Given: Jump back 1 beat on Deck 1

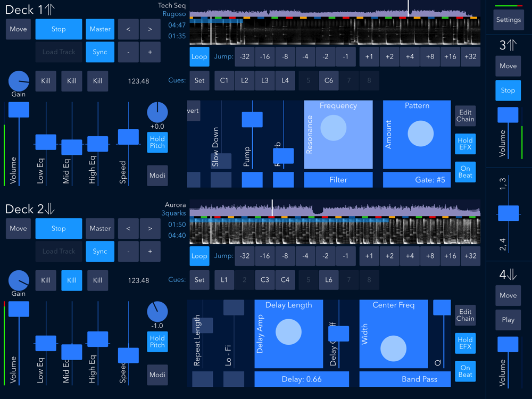Looking at the screenshot, I should coord(346,57).
